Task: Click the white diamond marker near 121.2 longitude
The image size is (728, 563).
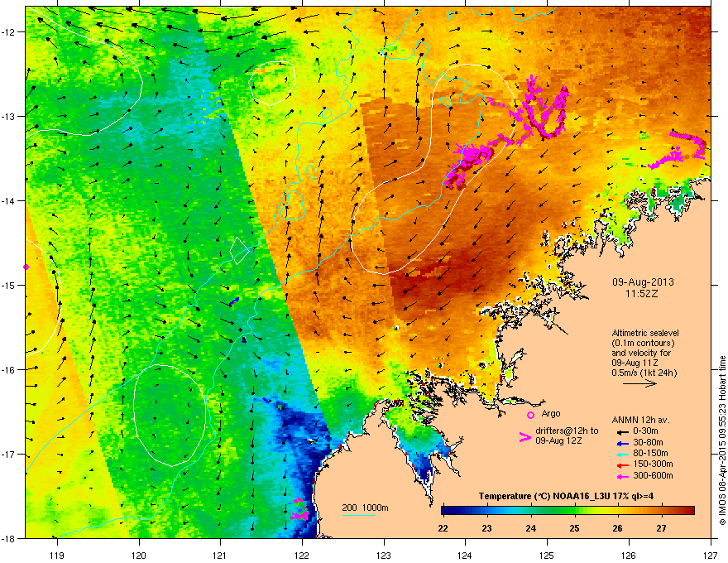Action: pyautogui.click(x=239, y=251)
